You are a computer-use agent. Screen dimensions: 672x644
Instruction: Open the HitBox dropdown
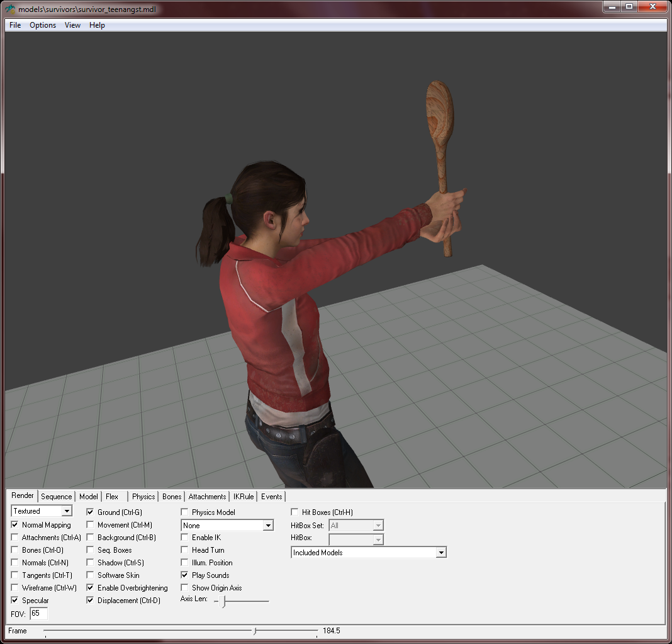(356, 539)
